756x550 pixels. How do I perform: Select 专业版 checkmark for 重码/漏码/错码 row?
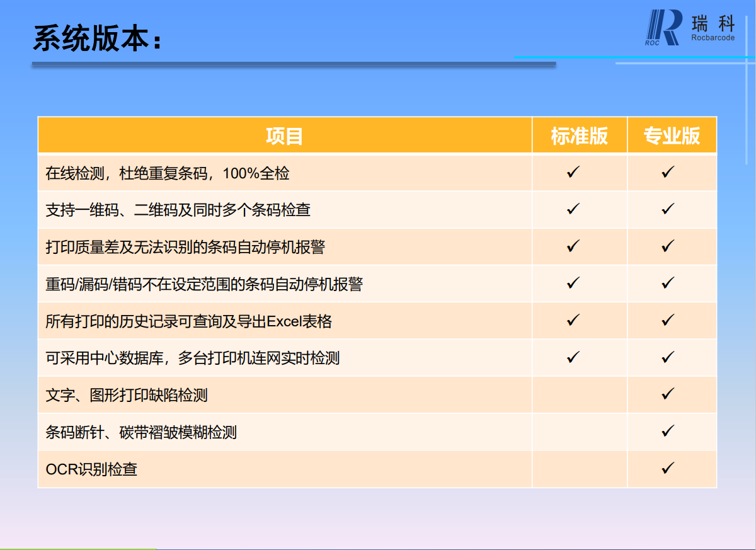(x=668, y=283)
